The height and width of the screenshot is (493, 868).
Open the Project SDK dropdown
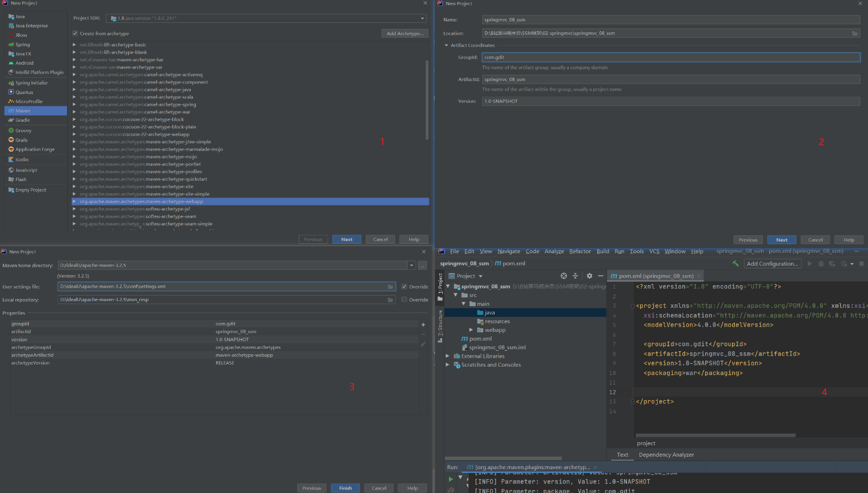pyautogui.click(x=423, y=18)
